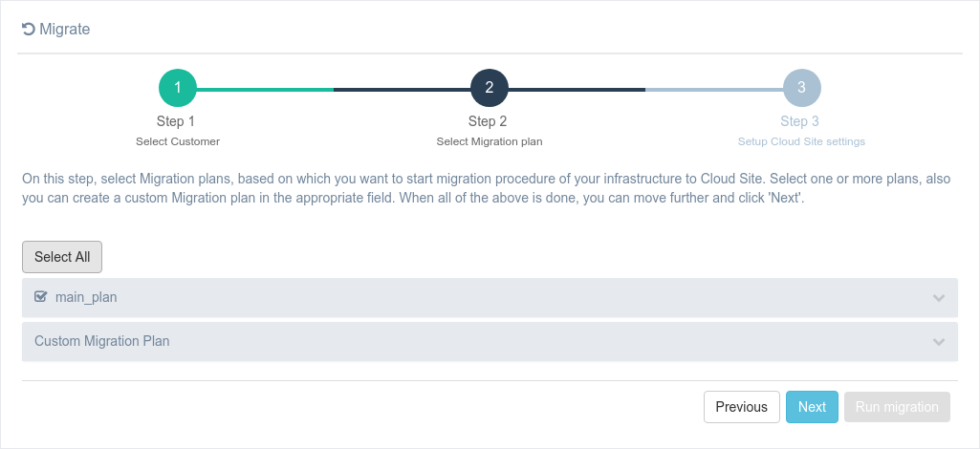Click the main_plan label text
This screenshot has height=449, width=980.
(86, 297)
